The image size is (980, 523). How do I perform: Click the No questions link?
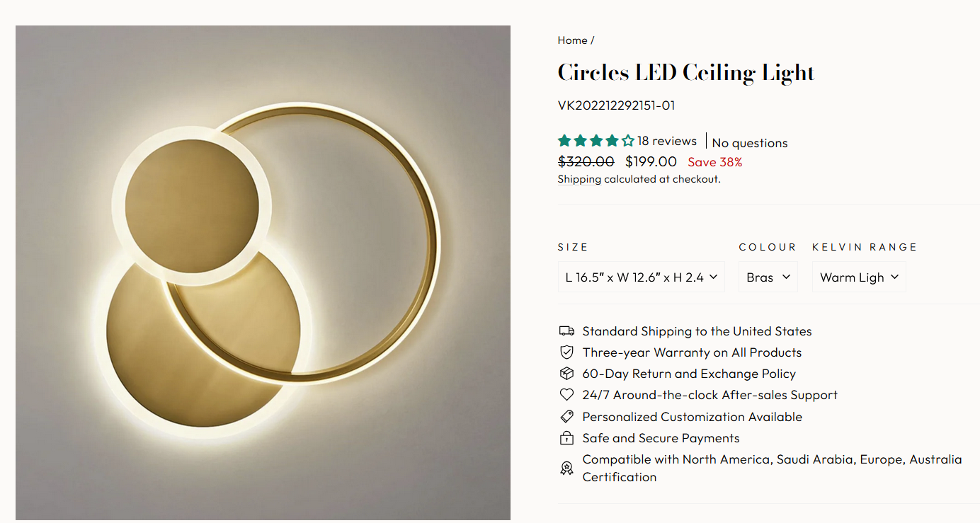750,143
